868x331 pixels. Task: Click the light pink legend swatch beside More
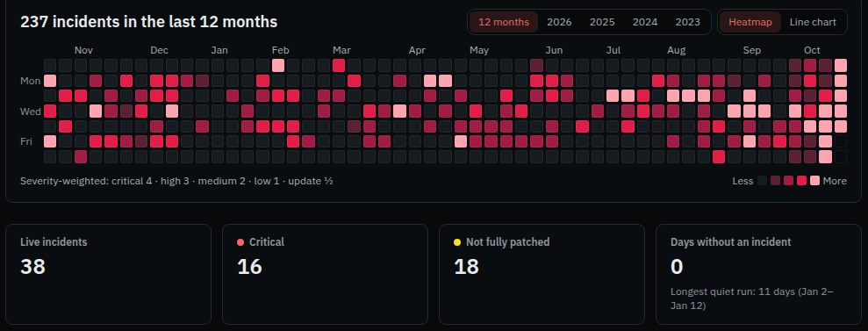(814, 181)
